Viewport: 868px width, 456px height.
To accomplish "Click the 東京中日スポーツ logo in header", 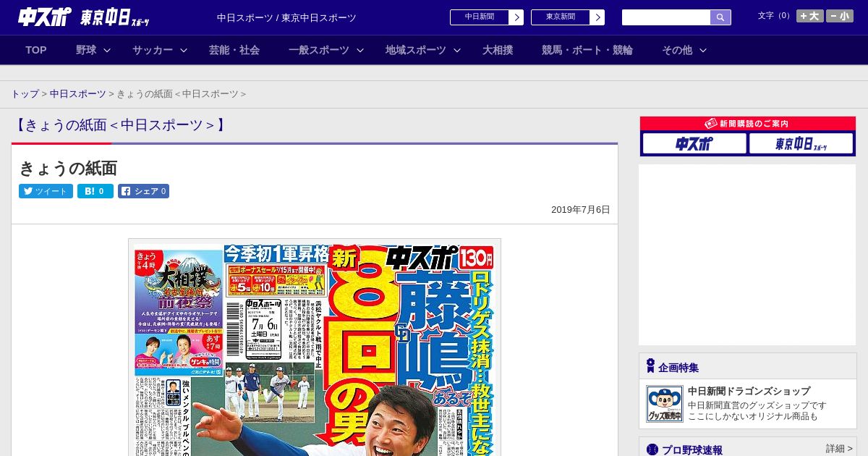I will coord(115,18).
